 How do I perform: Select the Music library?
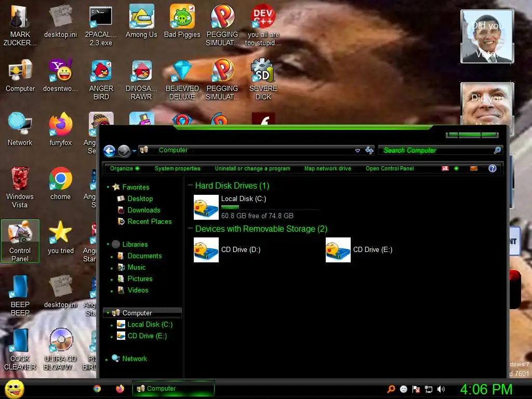[137, 268]
